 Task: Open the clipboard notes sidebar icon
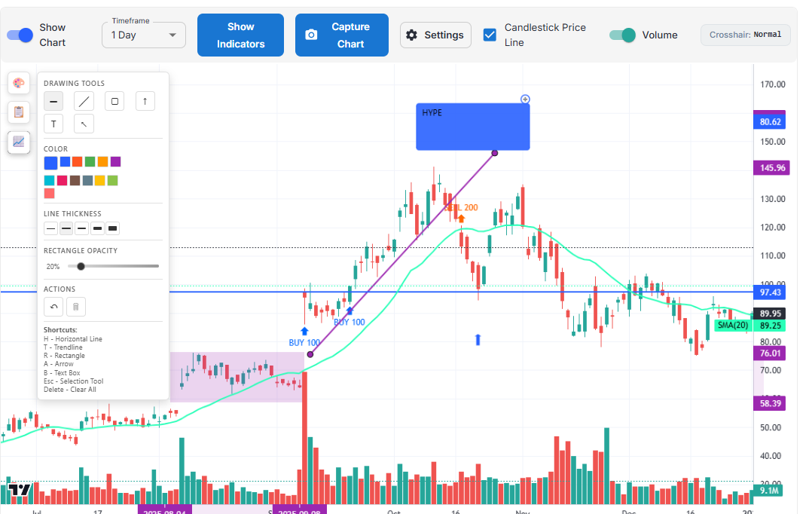click(19, 112)
